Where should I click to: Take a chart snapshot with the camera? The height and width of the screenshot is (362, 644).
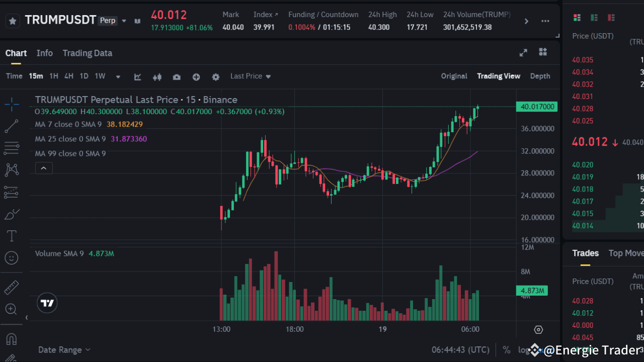point(177,77)
